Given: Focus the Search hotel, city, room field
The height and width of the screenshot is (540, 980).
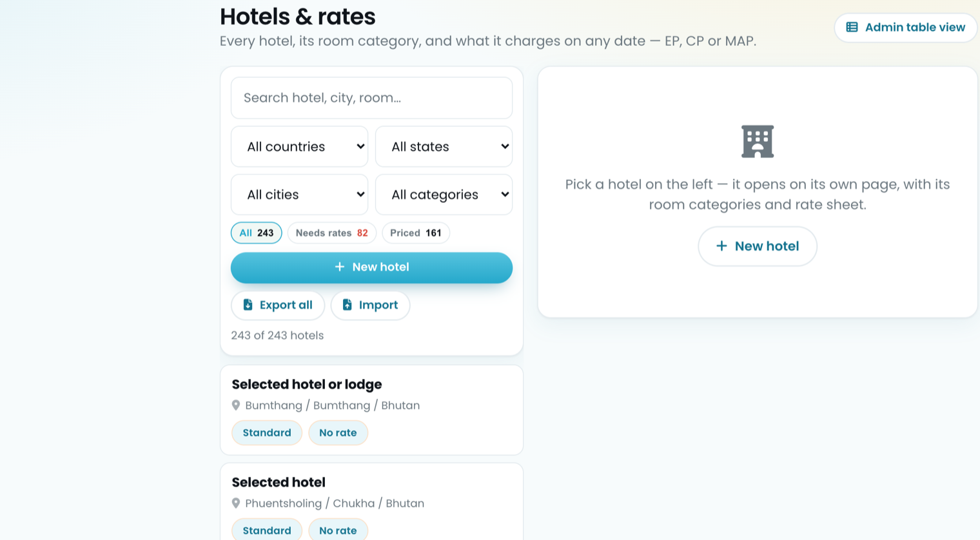Looking at the screenshot, I should coord(371,98).
